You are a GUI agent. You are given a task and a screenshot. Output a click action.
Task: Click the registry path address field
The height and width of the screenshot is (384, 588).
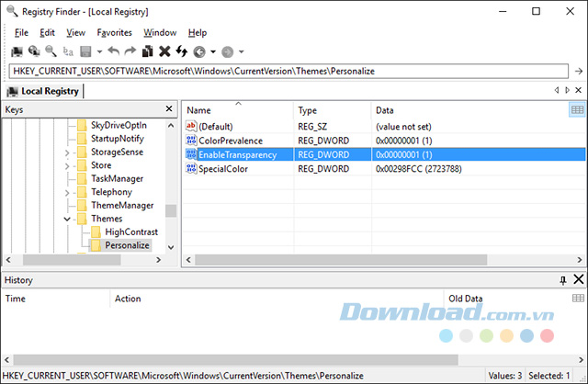coord(288,72)
